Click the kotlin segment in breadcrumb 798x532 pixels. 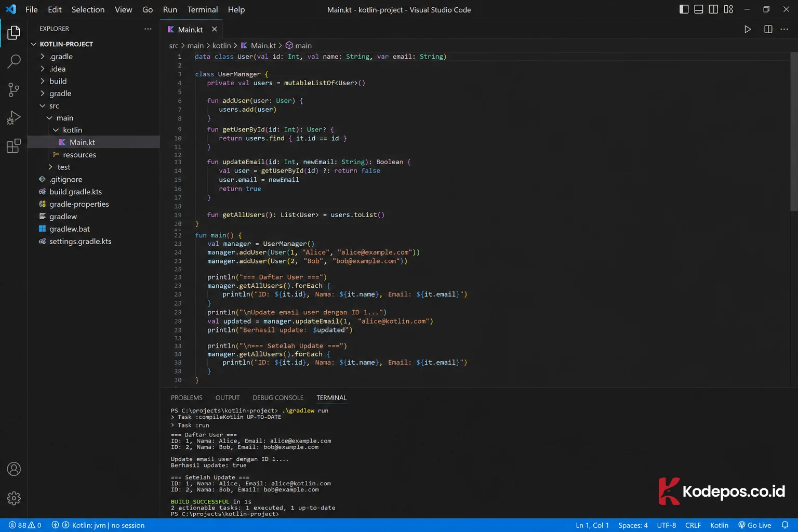tap(222, 46)
